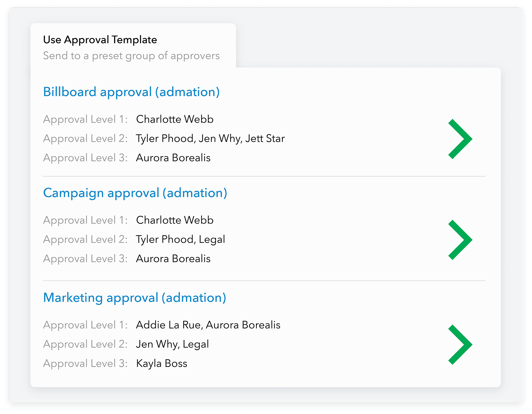
Task: Select Legal in Campaign approval Level 2
Action: click(212, 239)
